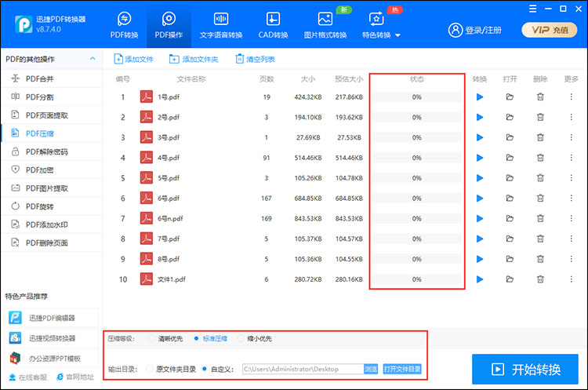Click the progress bar of 文件1.pdf
The image size is (588, 390).
click(x=417, y=279)
